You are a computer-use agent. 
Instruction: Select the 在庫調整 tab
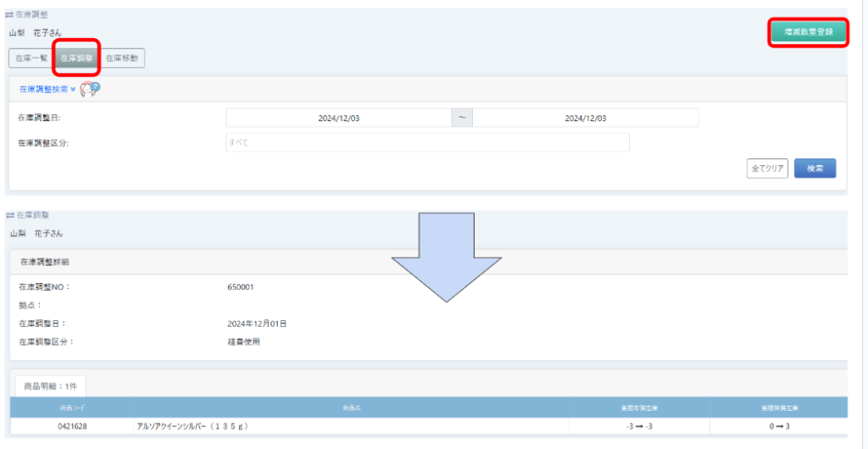[x=76, y=58]
